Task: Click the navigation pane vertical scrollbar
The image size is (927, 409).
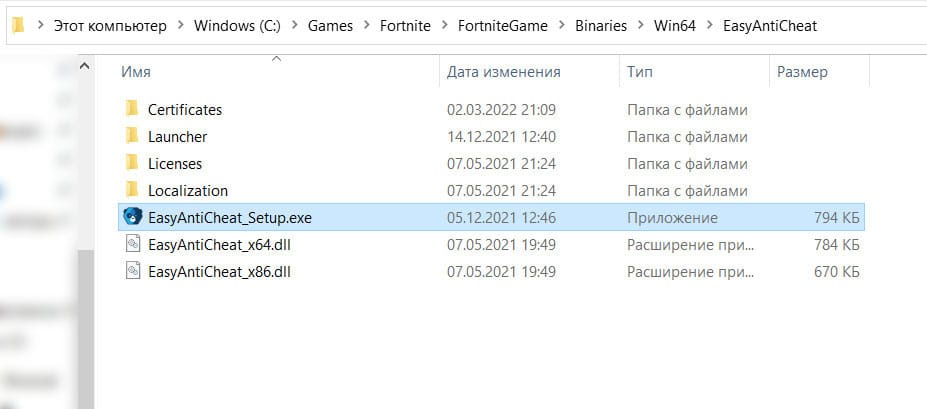Action: click(85, 300)
